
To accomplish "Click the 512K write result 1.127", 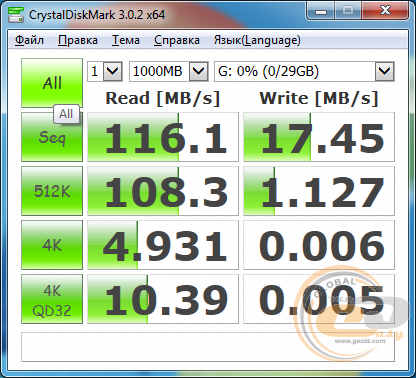I will (319, 191).
